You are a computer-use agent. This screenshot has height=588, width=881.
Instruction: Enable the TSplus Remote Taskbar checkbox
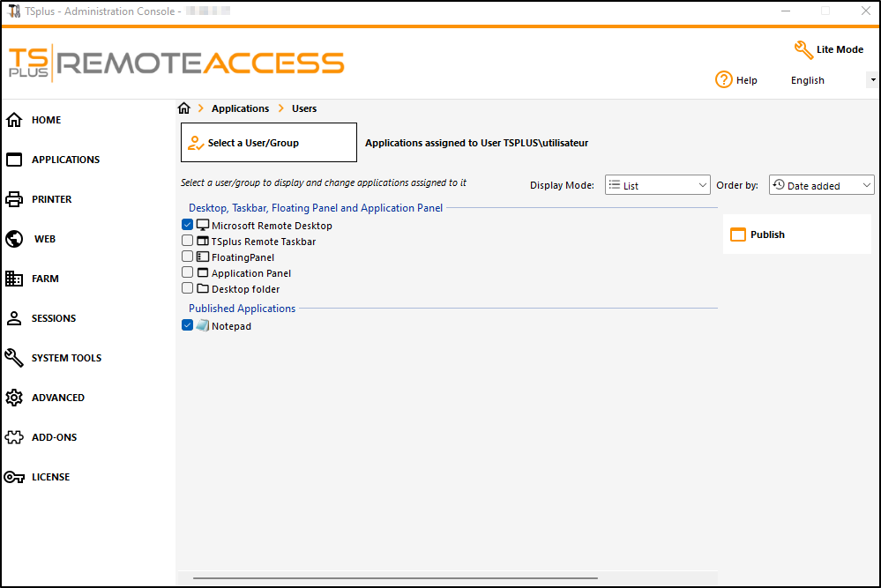point(187,240)
